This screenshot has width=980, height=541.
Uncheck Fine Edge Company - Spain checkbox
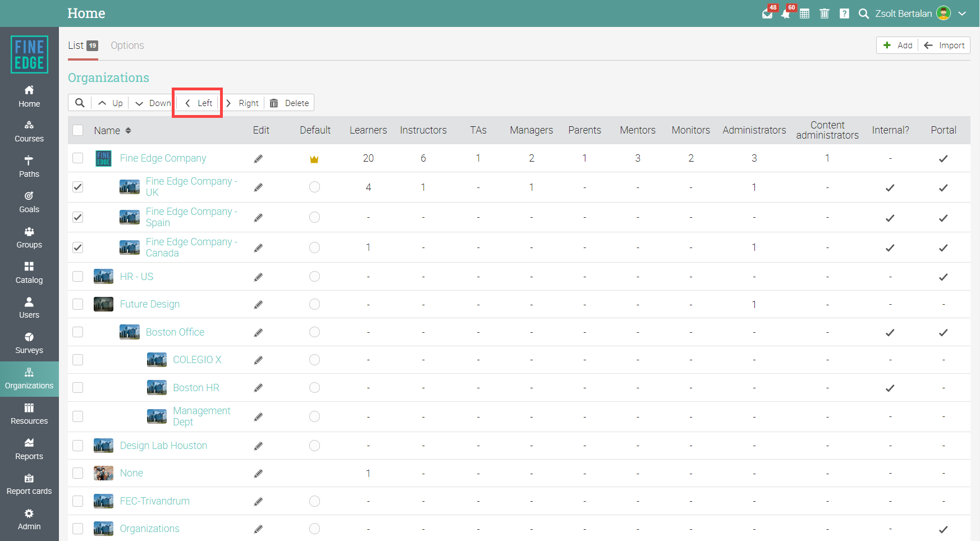pyautogui.click(x=78, y=217)
